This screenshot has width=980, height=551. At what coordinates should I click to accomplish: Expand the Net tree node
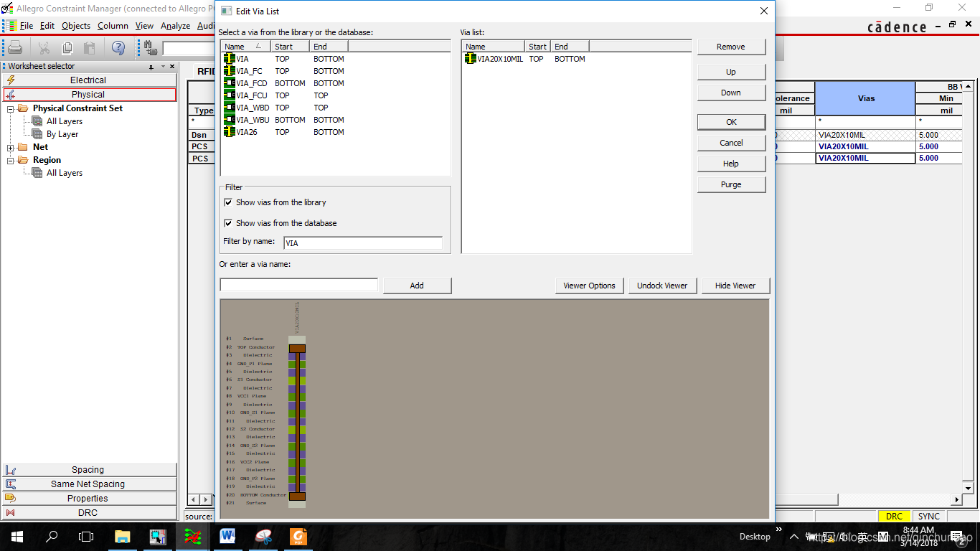11,148
